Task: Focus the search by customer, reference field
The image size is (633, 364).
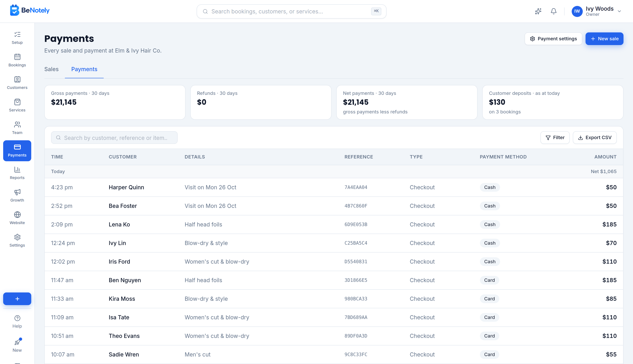Action: (x=114, y=138)
